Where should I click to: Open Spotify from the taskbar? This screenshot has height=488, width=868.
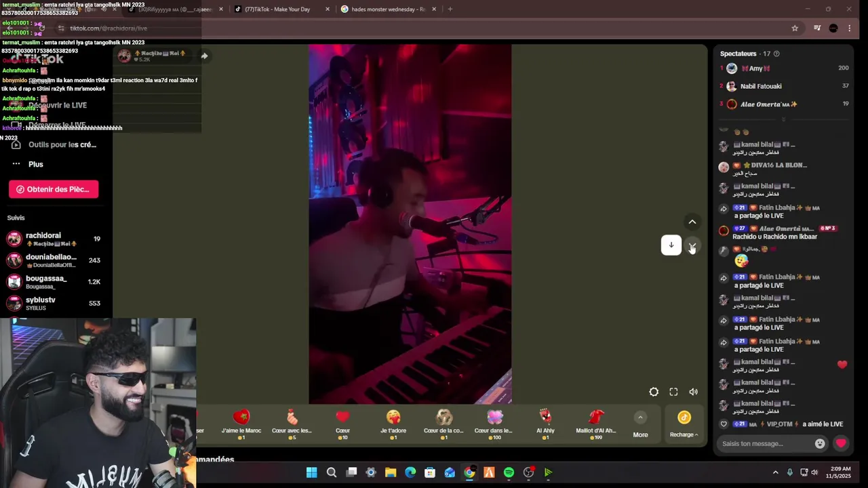pos(509,472)
